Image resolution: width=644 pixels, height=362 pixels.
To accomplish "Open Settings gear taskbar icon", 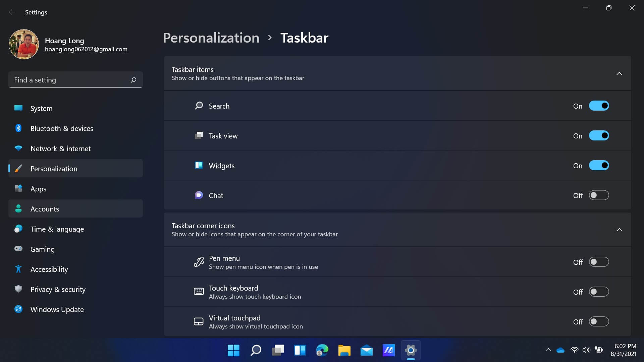I will tap(411, 350).
